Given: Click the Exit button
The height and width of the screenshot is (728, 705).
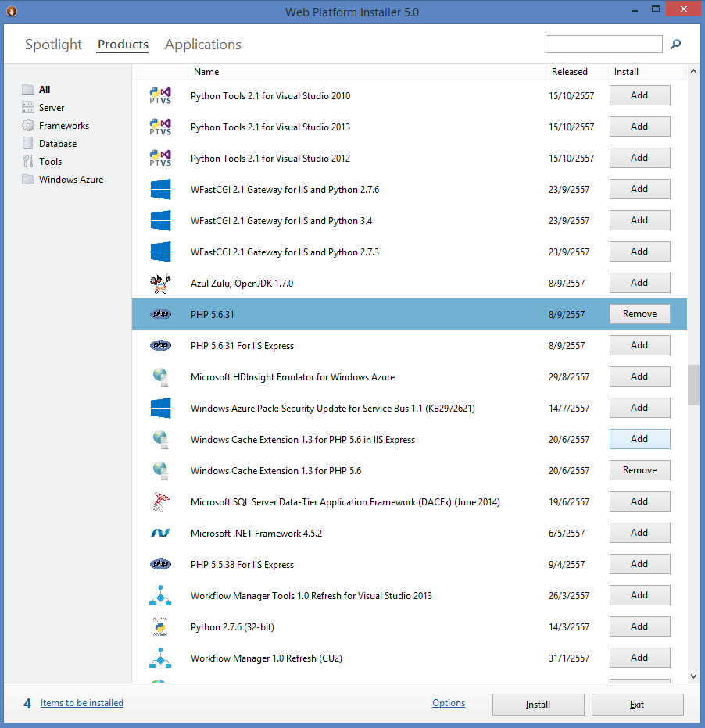Looking at the screenshot, I should 637,705.
